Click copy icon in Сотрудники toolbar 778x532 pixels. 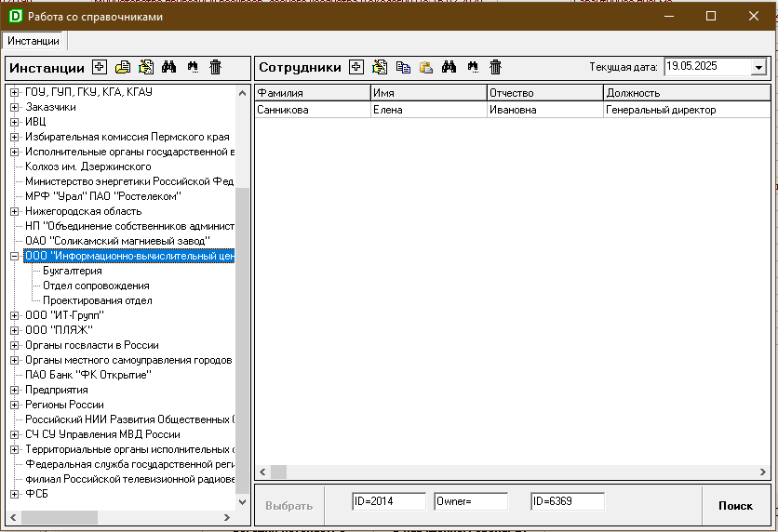(403, 67)
